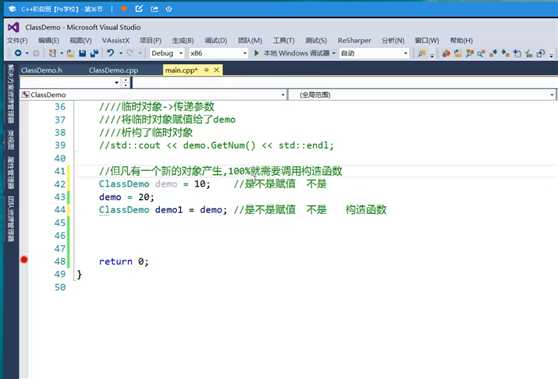Screen dimensions: 558x379
Task: Open the 视图(V) menu
Action: pos(81,41)
